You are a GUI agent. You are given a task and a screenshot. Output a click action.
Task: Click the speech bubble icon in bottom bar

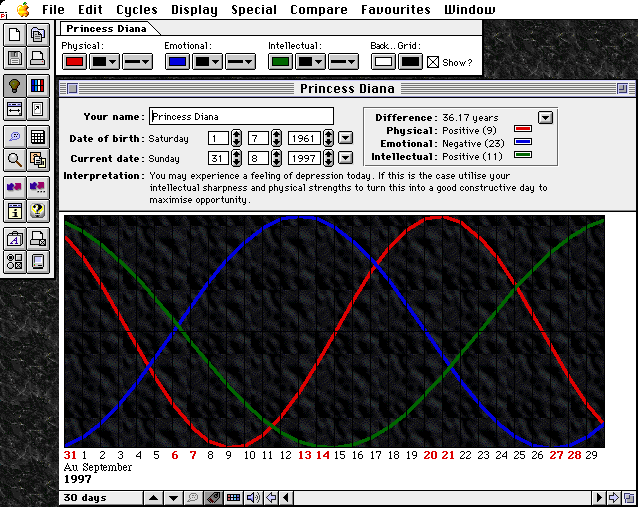click(193, 498)
